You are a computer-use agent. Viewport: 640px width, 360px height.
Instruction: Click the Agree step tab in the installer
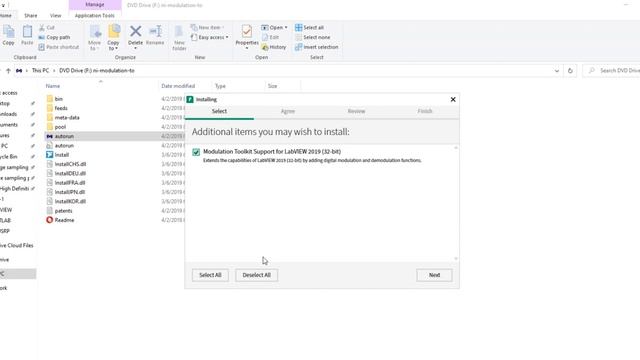(x=288, y=111)
